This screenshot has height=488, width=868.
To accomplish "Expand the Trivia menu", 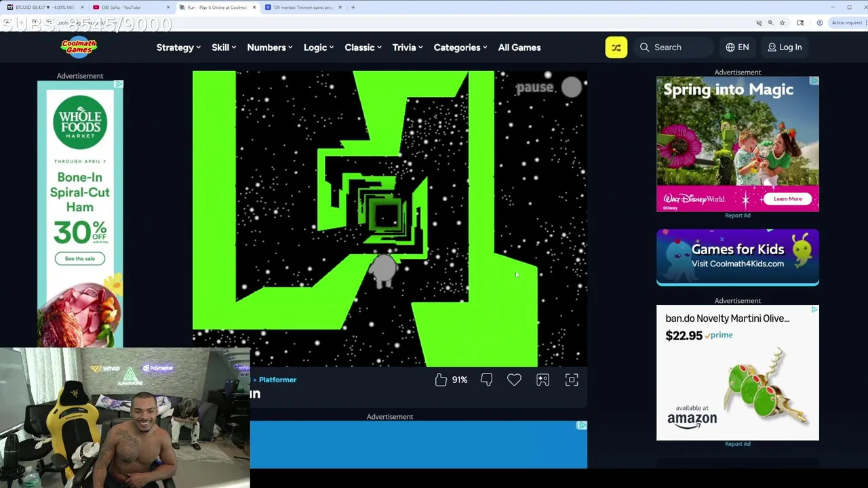I will 408,47.
